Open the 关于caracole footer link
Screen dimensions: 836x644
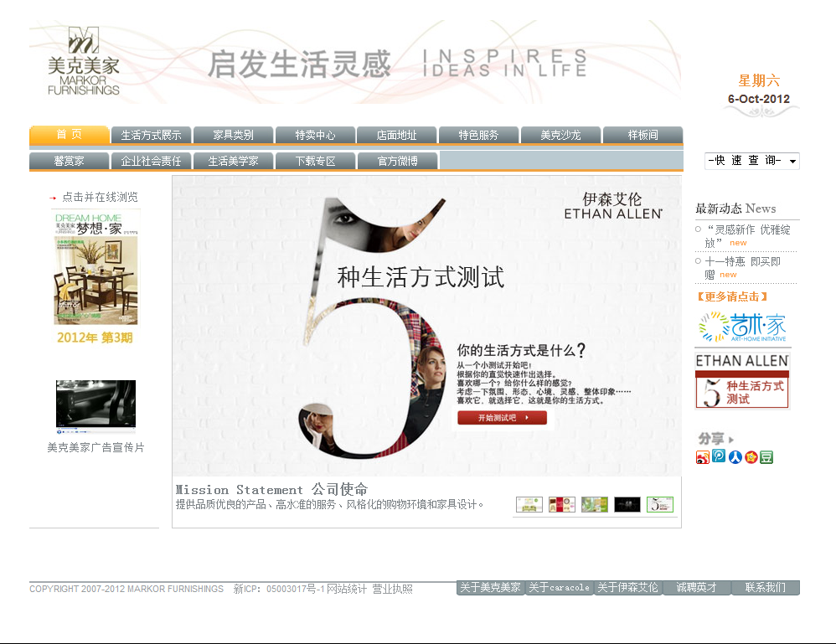tap(560, 588)
